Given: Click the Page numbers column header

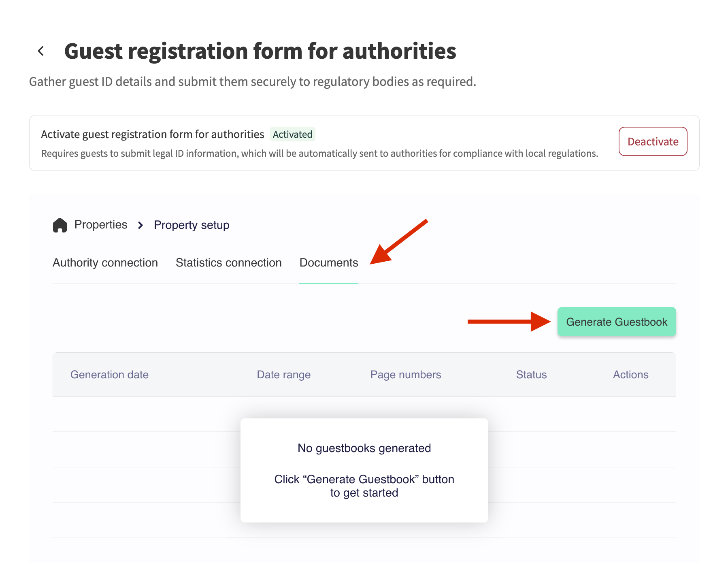Looking at the screenshot, I should 406,375.
